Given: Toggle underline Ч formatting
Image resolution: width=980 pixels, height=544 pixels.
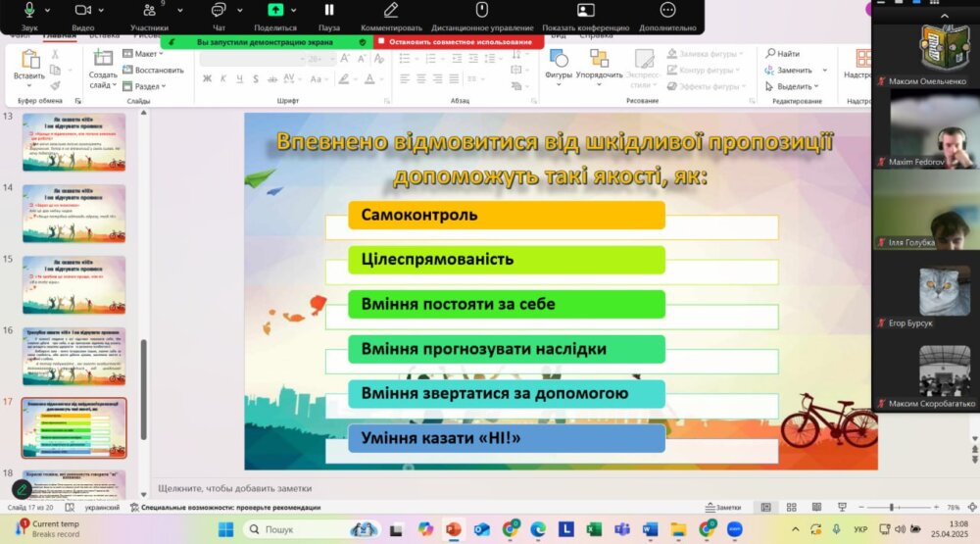Looking at the screenshot, I should pyautogui.click(x=239, y=78).
